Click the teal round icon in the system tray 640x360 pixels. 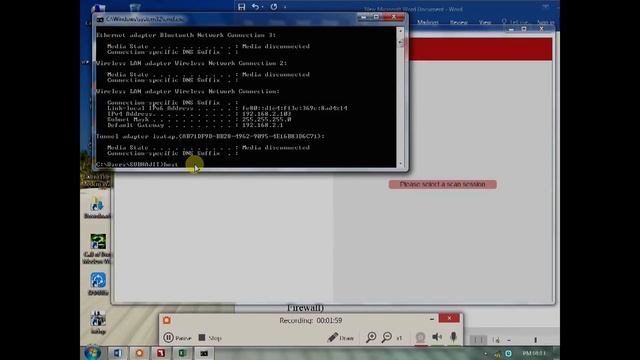(508, 353)
